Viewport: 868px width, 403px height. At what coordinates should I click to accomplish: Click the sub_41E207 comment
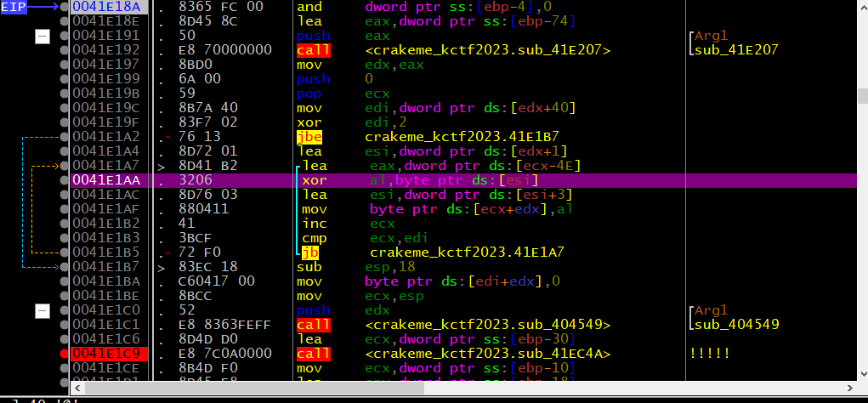click(x=737, y=50)
